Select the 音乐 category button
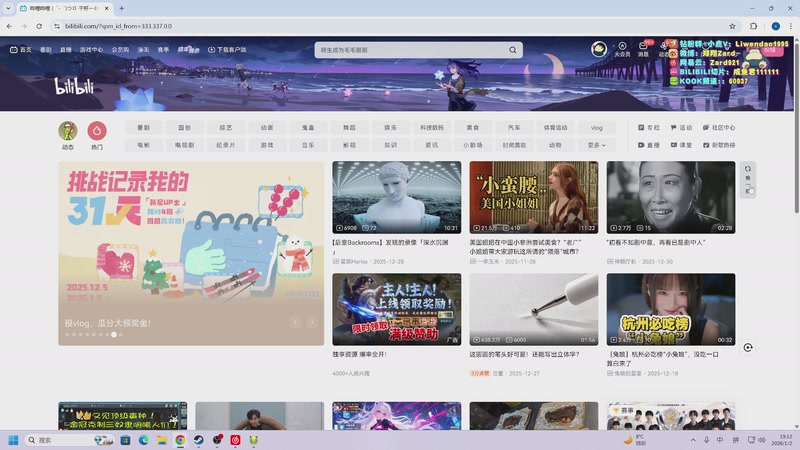800x450 pixels. 308,145
